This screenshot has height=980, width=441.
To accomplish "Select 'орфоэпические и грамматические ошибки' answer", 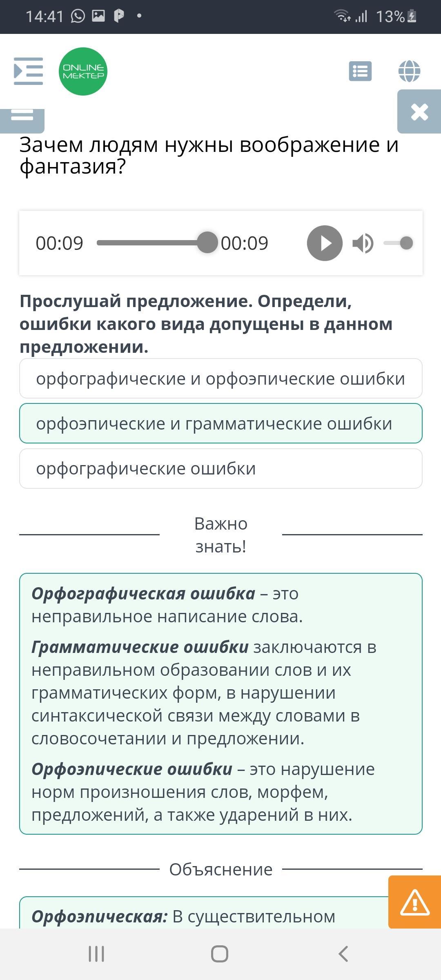I will pyautogui.click(x=220, y=423).
